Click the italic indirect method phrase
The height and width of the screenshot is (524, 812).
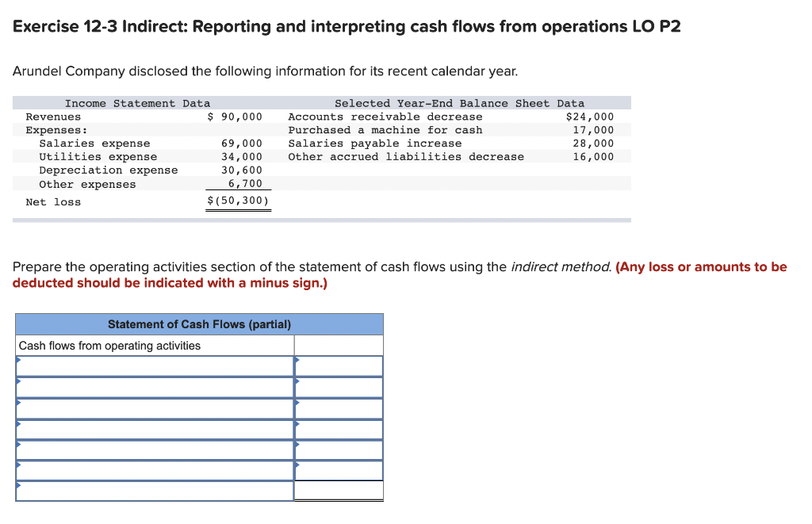pos(561,266)
